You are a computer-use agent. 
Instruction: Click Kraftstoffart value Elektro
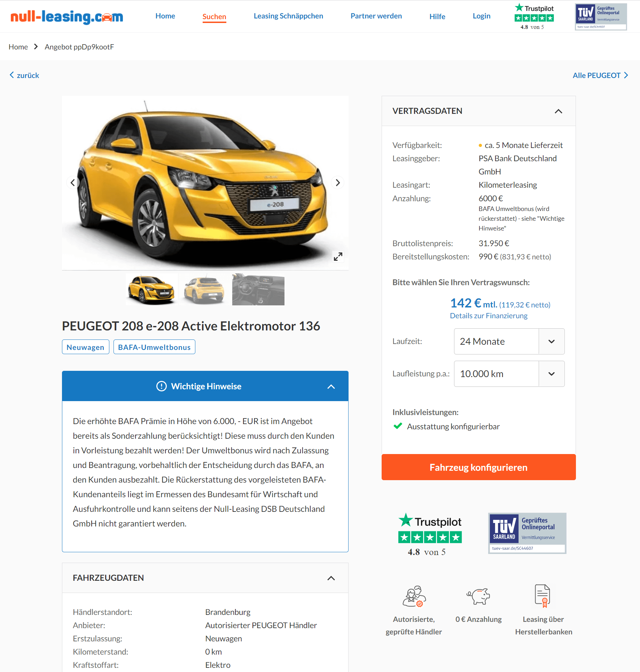(x=218, y=665)
